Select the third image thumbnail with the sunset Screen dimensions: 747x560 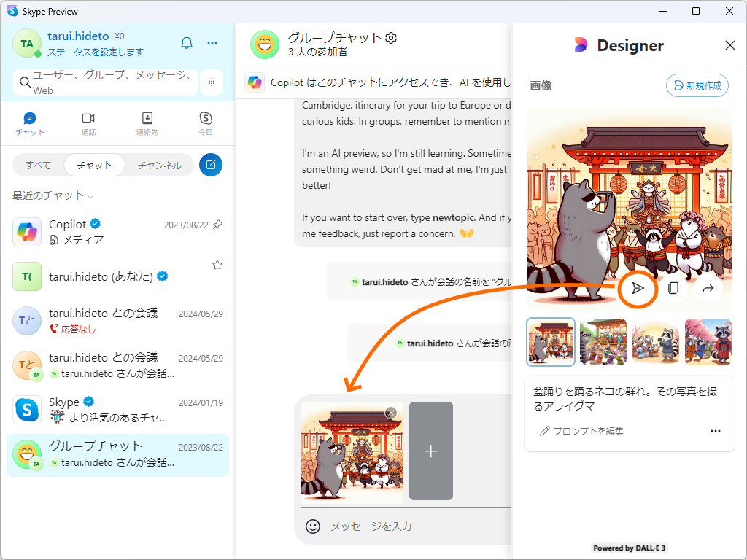pos(656,342)
